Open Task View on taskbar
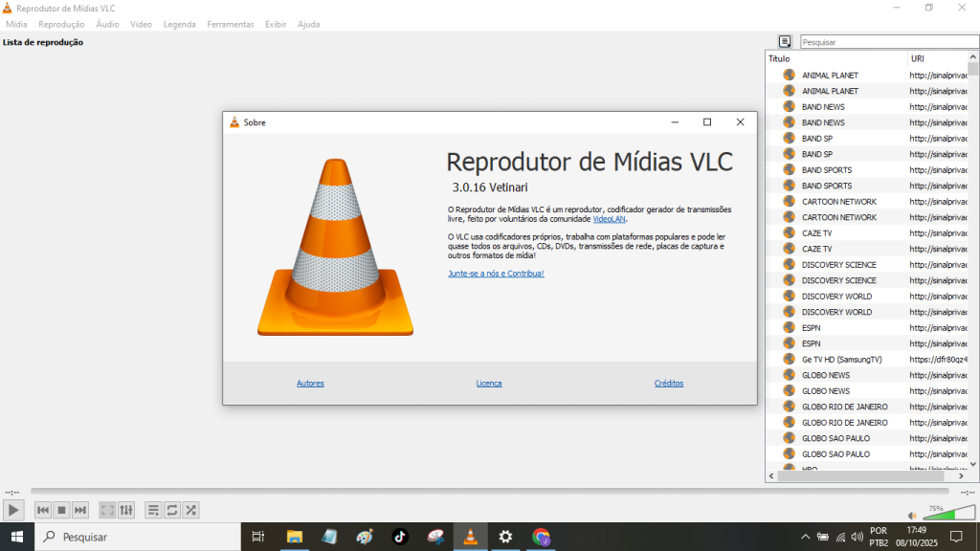Screen dimensions: 980x551 [x=257, y=537]
